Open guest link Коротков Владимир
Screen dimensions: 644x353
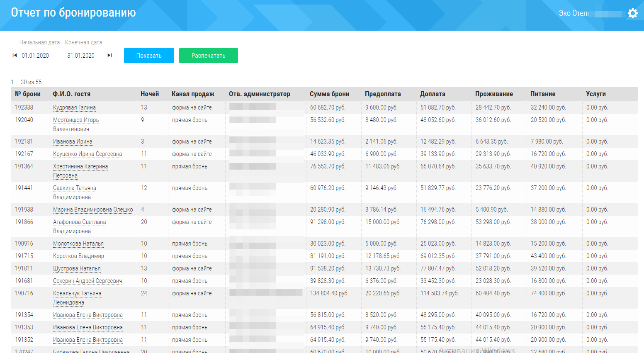point(78,256)
